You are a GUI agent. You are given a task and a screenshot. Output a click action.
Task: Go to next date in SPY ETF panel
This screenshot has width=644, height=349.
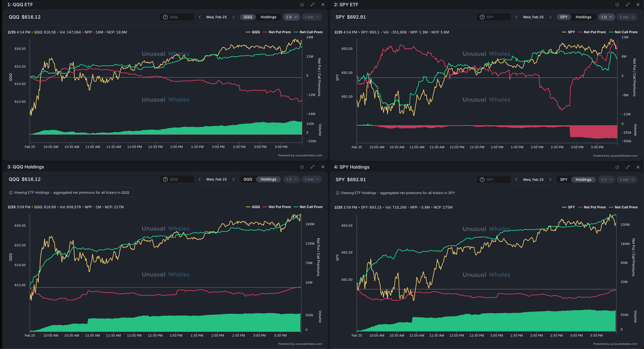[550, 17]
